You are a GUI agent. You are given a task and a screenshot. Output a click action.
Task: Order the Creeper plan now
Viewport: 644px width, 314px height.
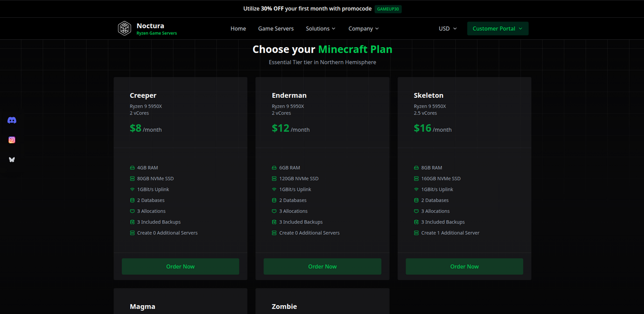(180, 266)
